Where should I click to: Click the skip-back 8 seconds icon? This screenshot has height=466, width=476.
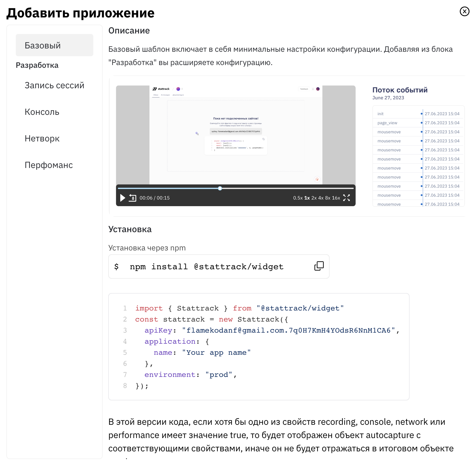click(x=133, y=198)
